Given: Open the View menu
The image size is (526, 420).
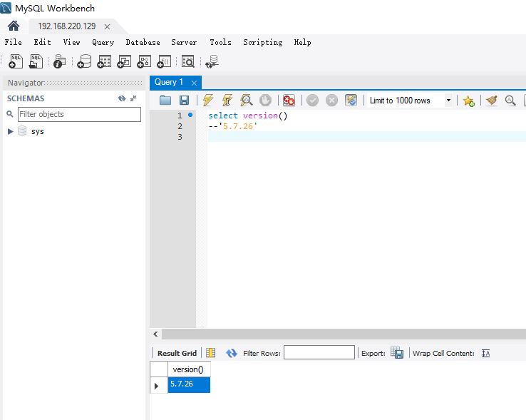Looking at the screenshot, I should click(x=72, y=42).
